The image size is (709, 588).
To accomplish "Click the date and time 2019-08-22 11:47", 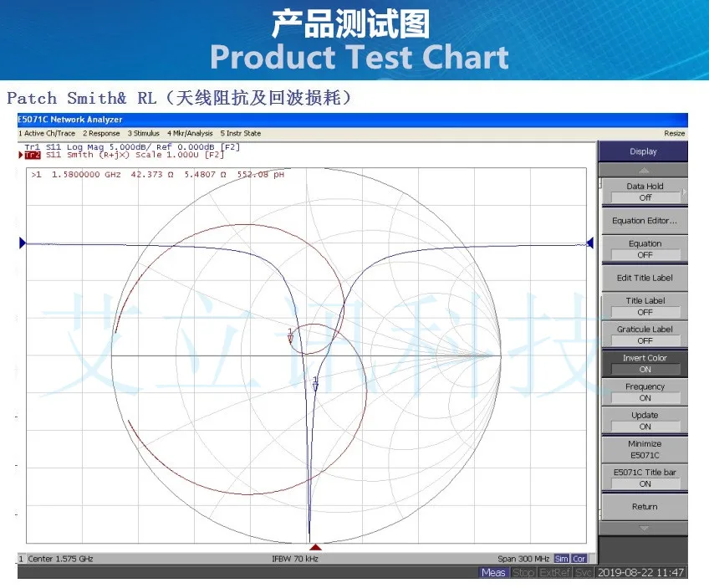I will 640,573.
